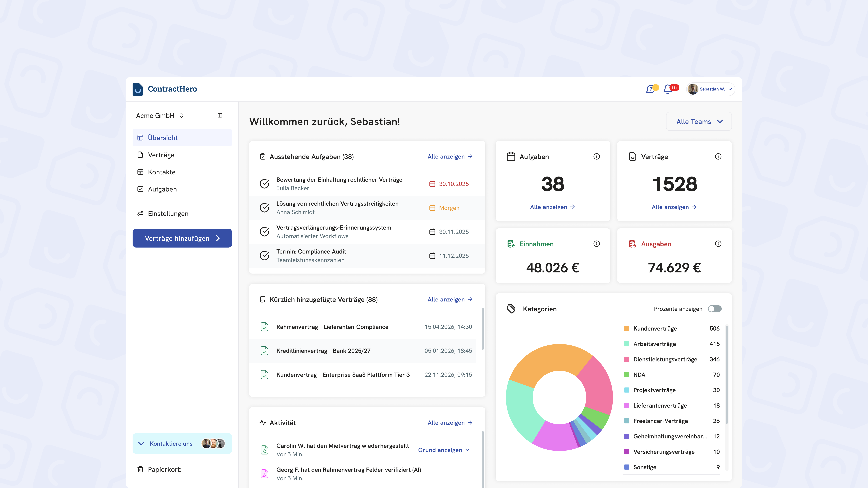The image size is (868, 488).
Task: Show info for Ausgaben card
Action: pyautogui.click(x=718, y=244)
